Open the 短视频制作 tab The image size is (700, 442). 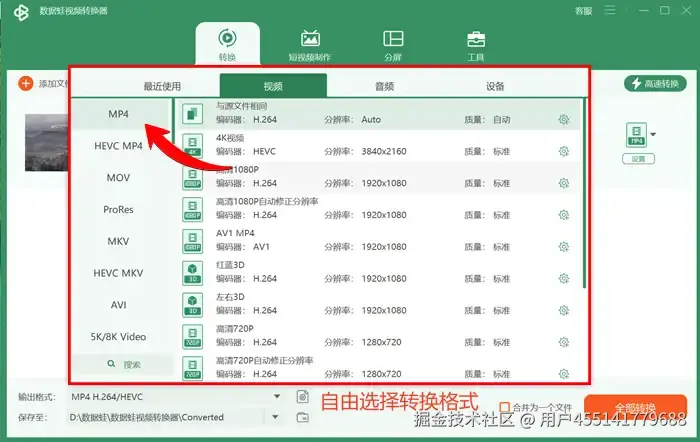pos(310,45)
